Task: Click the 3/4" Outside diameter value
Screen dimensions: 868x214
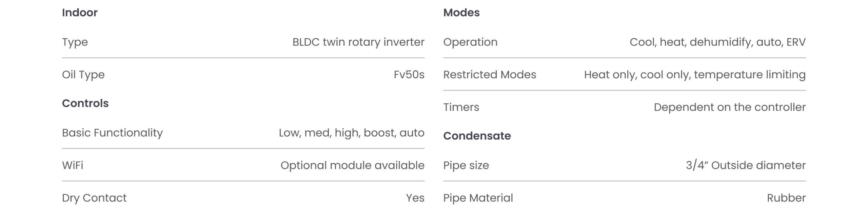Action: [746, 165]
